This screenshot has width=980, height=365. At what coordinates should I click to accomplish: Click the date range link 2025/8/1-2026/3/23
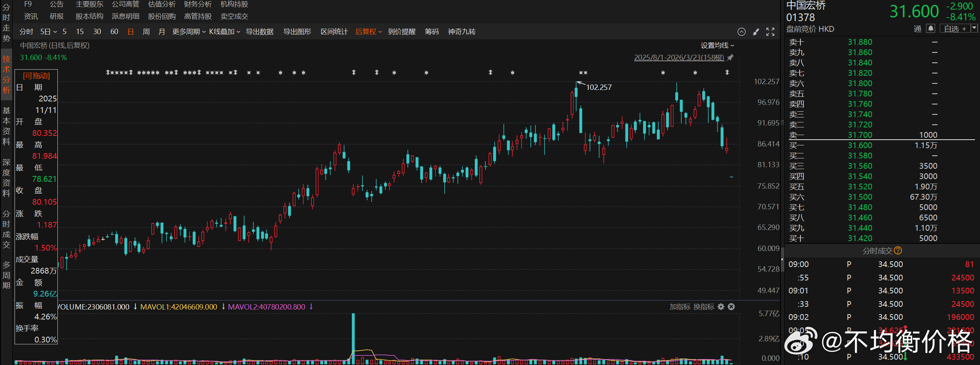click(x=679, y=57)
